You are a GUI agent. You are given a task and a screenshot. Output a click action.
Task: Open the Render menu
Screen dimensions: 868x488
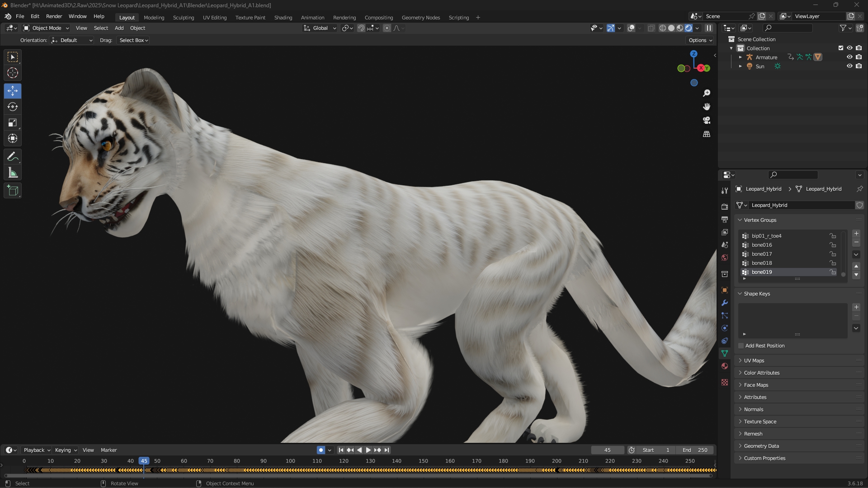tap(54, 16)
